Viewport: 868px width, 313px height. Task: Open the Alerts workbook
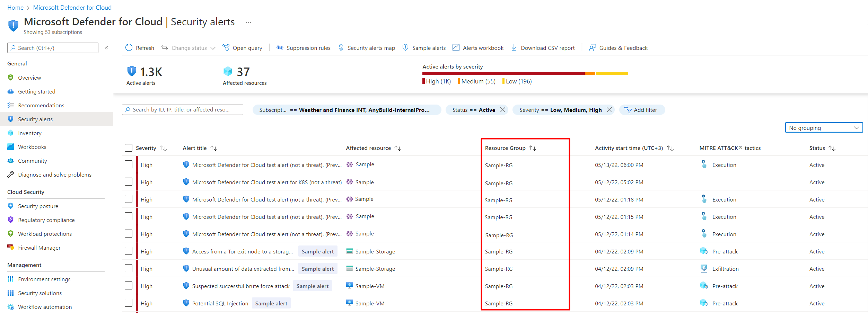click(478, 48)
